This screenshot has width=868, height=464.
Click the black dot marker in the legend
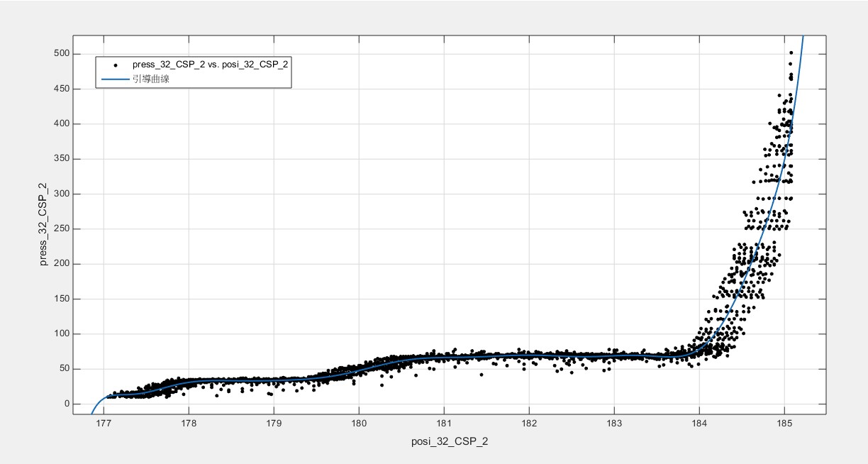[x=115, y=65]
